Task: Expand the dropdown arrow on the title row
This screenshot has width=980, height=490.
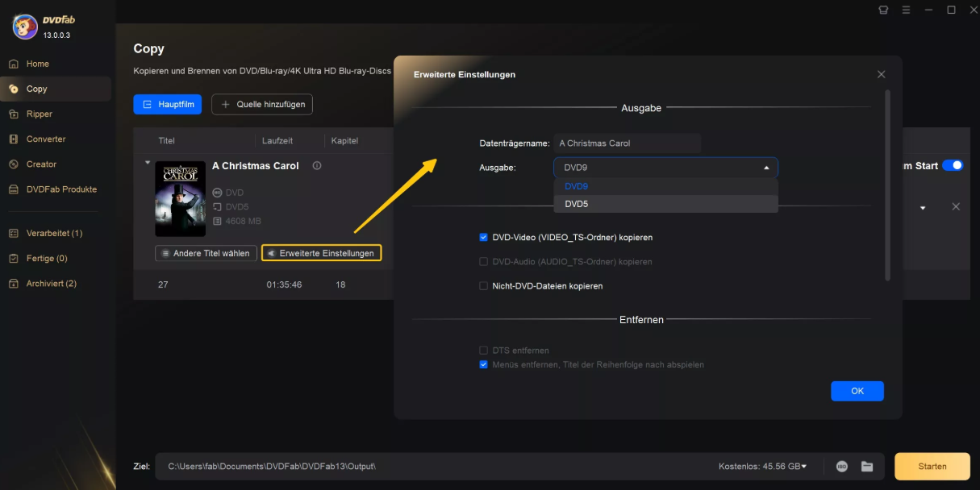Action: (923, 208)
